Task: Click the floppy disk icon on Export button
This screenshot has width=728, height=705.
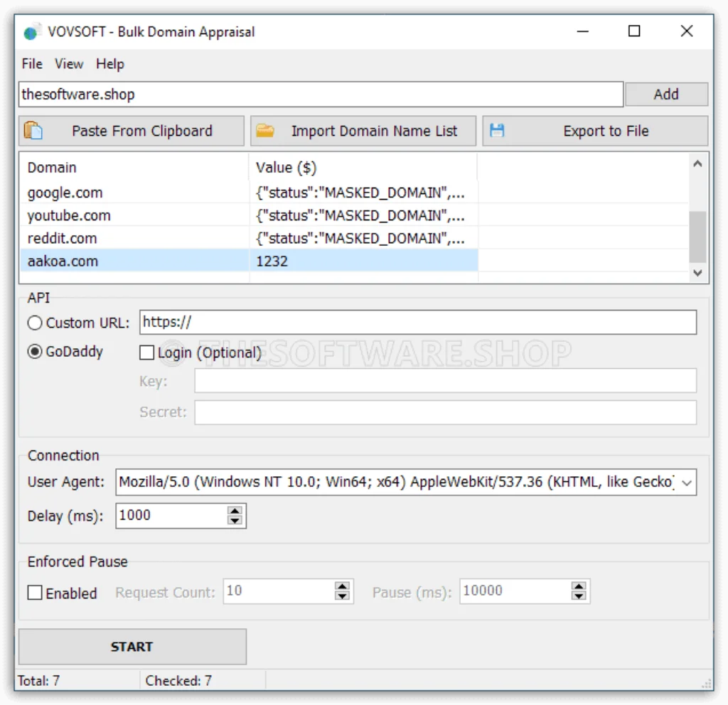Action: tap(497, 131)
